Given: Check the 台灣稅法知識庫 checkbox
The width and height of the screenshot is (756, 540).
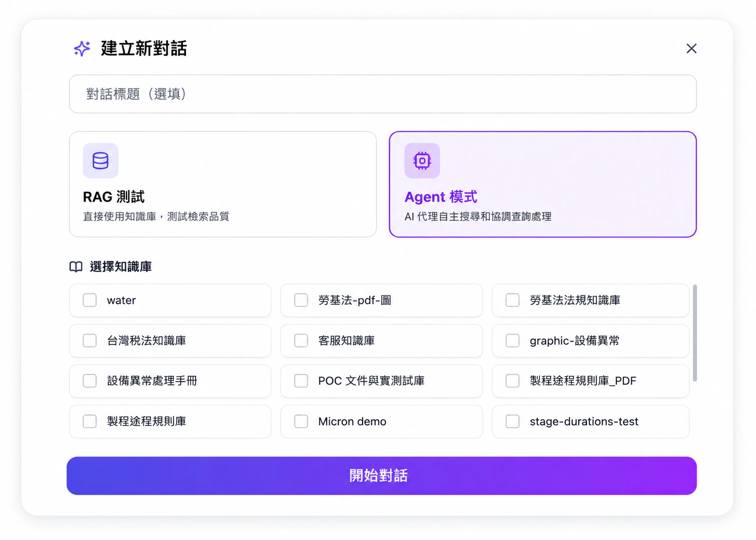Looking at the screenshot, I should click(x=90, y=340).
